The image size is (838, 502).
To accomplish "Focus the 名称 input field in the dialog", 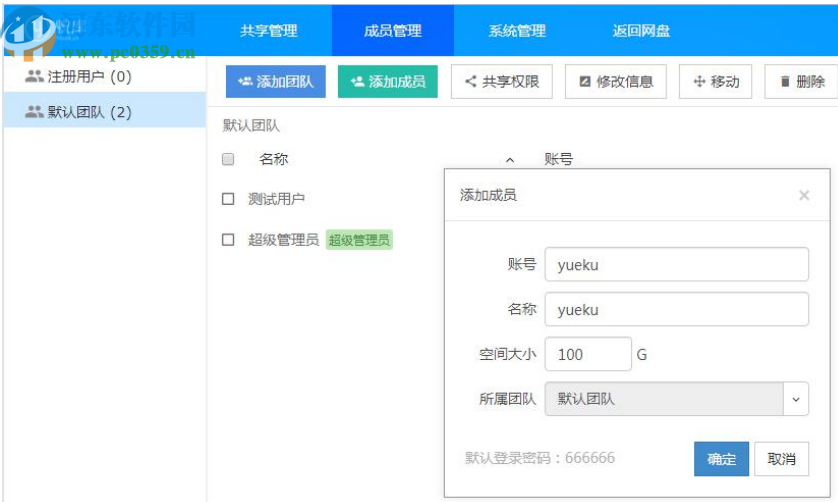I will (677, 309).
